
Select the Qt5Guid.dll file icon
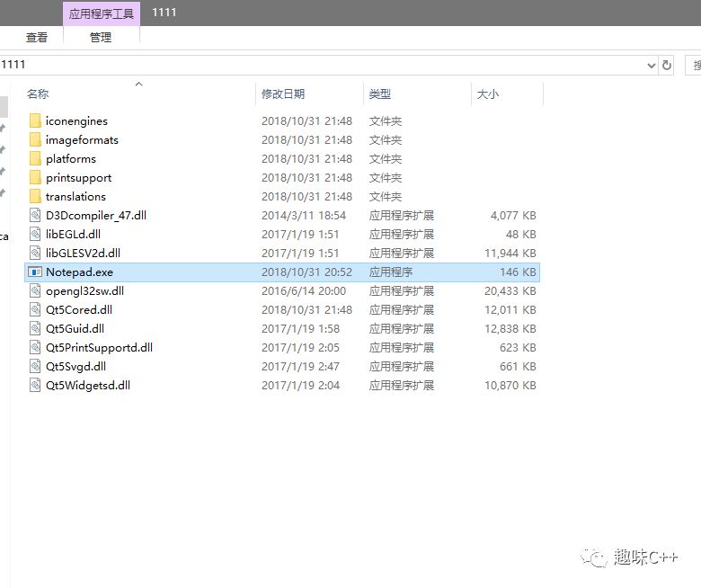tap(35, 328)
